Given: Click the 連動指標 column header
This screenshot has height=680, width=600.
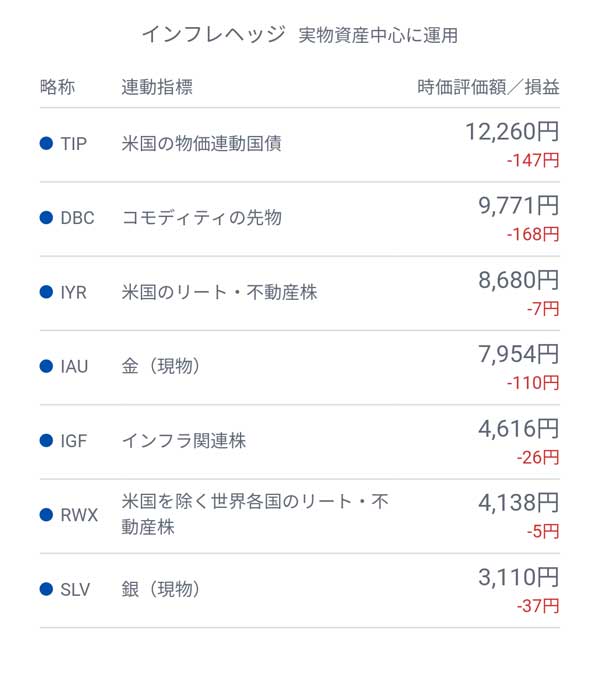Looking at the screenshot, I should pos(156,87).
